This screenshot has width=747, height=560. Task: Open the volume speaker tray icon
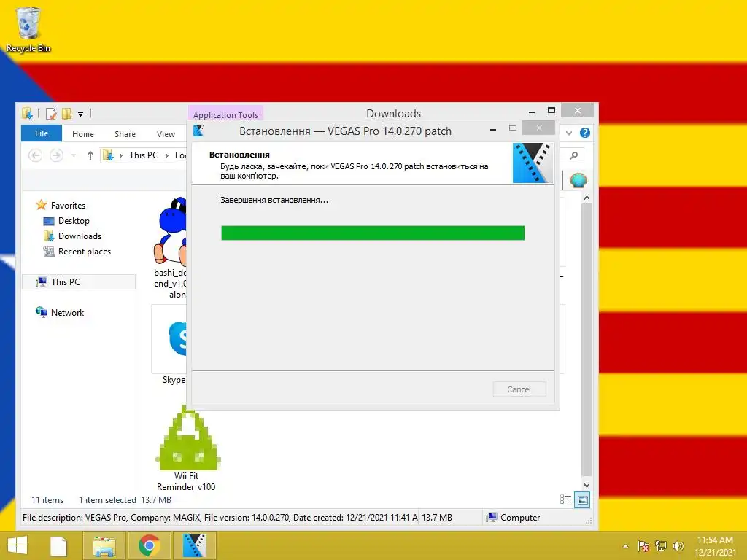(x=678, y=545)
